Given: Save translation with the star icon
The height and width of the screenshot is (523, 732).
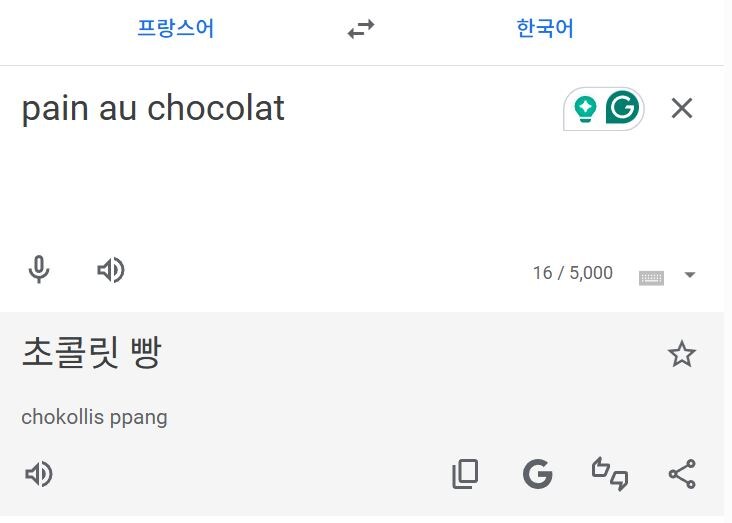Looking at the screenshot, I should (x=682, y=353).
